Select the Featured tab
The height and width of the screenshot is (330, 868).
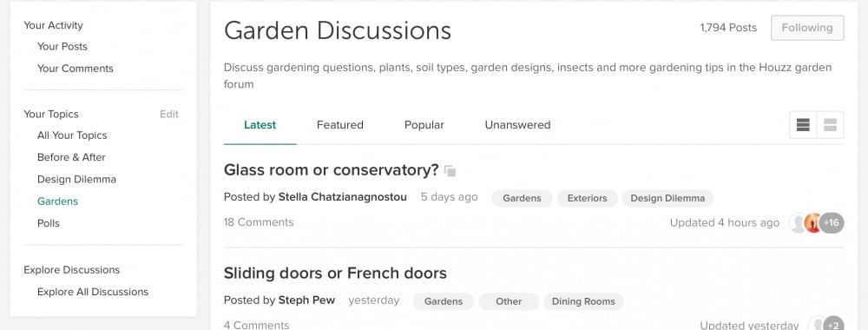pyautogui.click(x=340, y=125)
